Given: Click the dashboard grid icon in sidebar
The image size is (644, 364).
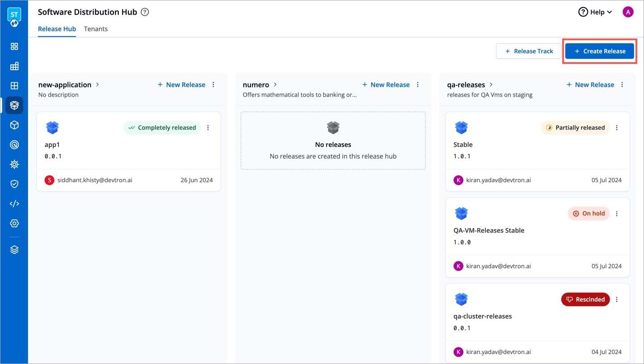Looking at the screenshot, I should tap(14, 47).
